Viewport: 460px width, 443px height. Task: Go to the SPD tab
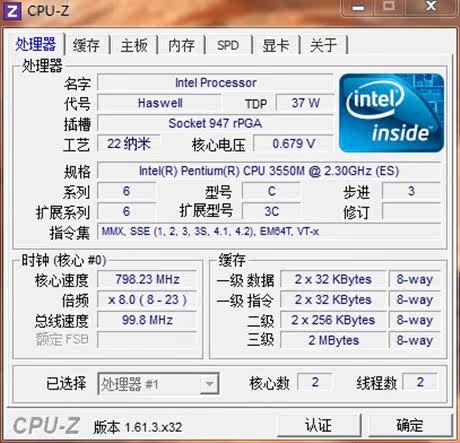pos(228,45)
